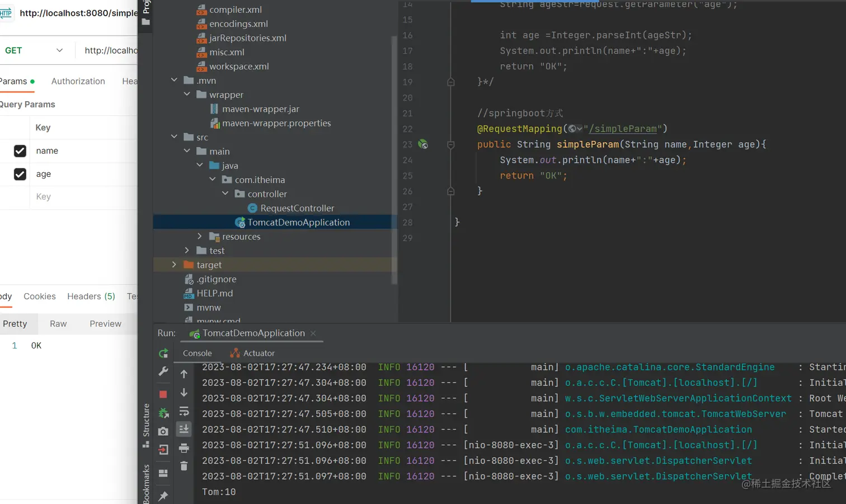Click the RequestController class icon
The height and width of the screenshot is (504, 846).
(x=252, y=208)
